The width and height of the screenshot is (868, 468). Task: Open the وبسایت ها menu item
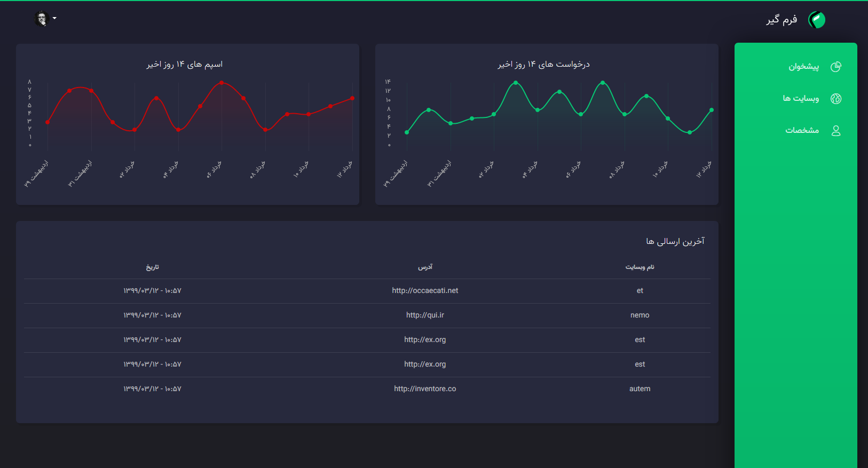pos(800,99)
